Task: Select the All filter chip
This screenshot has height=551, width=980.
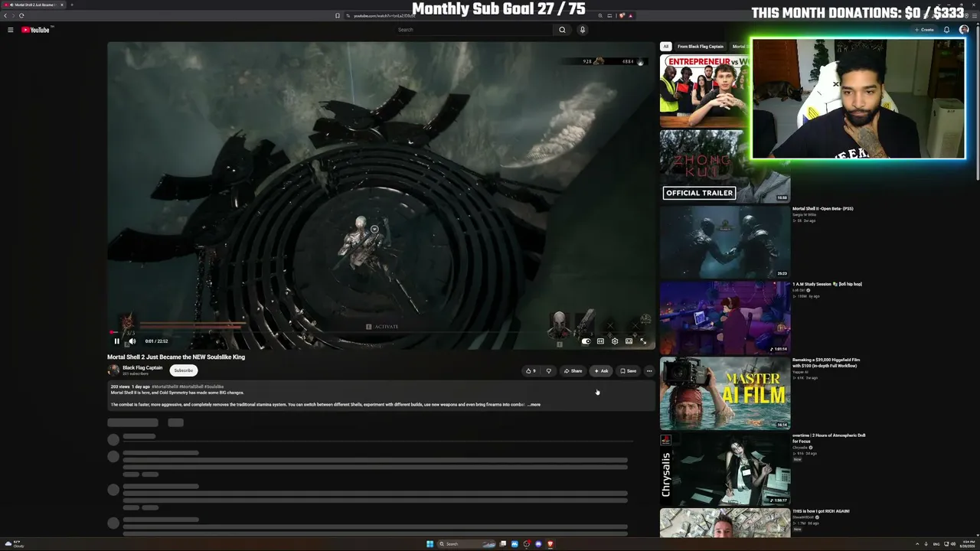Action: tap(666, 47)
